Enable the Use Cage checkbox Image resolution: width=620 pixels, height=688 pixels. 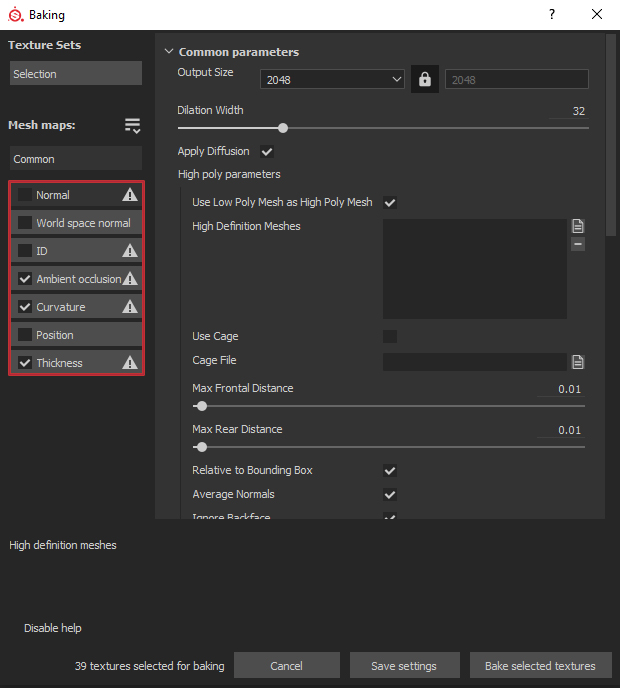[390, 337]
